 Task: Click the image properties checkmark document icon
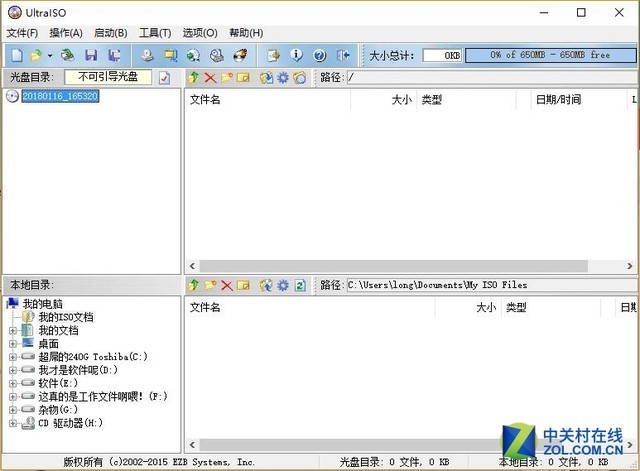(164, 78)
